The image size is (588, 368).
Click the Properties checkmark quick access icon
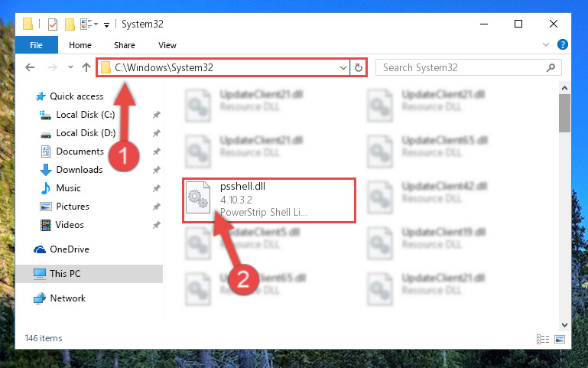click(x=53, y=24)
